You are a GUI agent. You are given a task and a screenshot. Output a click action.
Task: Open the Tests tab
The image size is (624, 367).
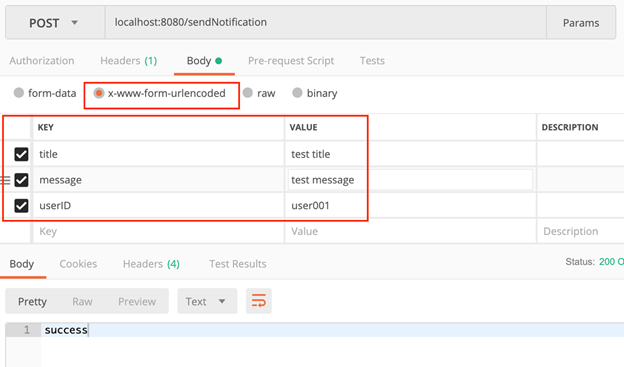372,61
